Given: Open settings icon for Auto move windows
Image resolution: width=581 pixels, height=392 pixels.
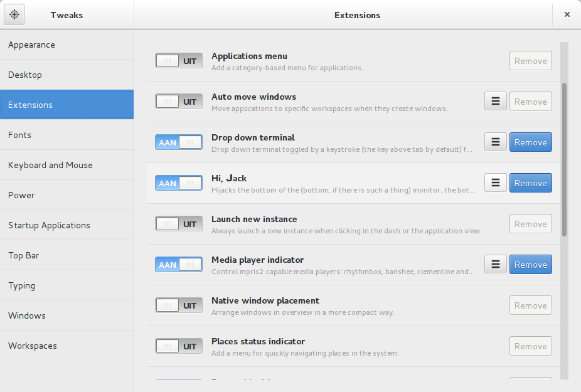Looking at the screenshot, I should (495, 102).
